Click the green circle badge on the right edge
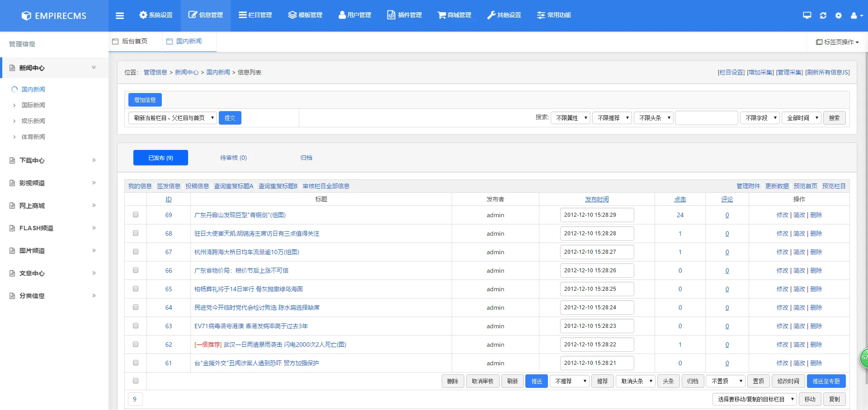Screen dimensions: 868x410 863,358
